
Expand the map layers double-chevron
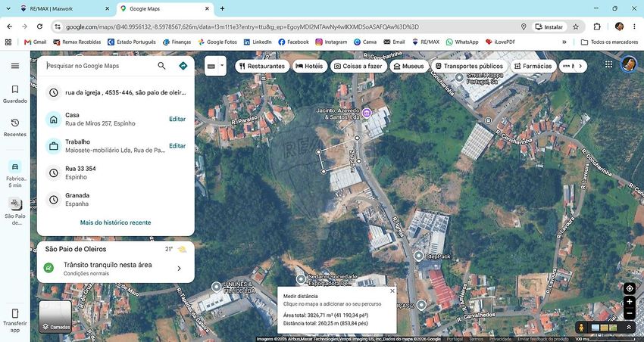click(x=629, y=327)
